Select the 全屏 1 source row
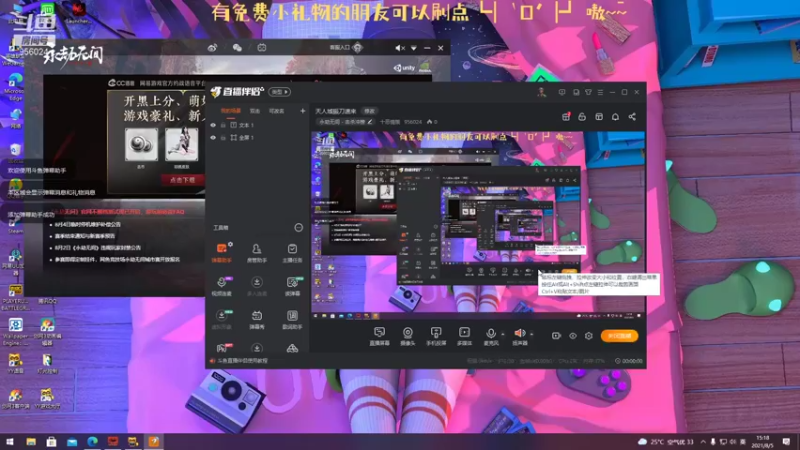The height and width of the screenshot is (450, 800). click(258, 138)
